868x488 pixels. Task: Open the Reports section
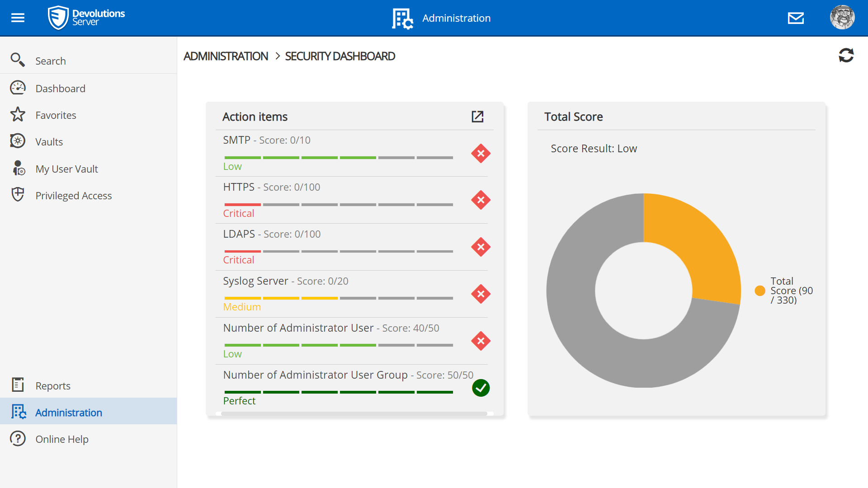pos(53,386)
